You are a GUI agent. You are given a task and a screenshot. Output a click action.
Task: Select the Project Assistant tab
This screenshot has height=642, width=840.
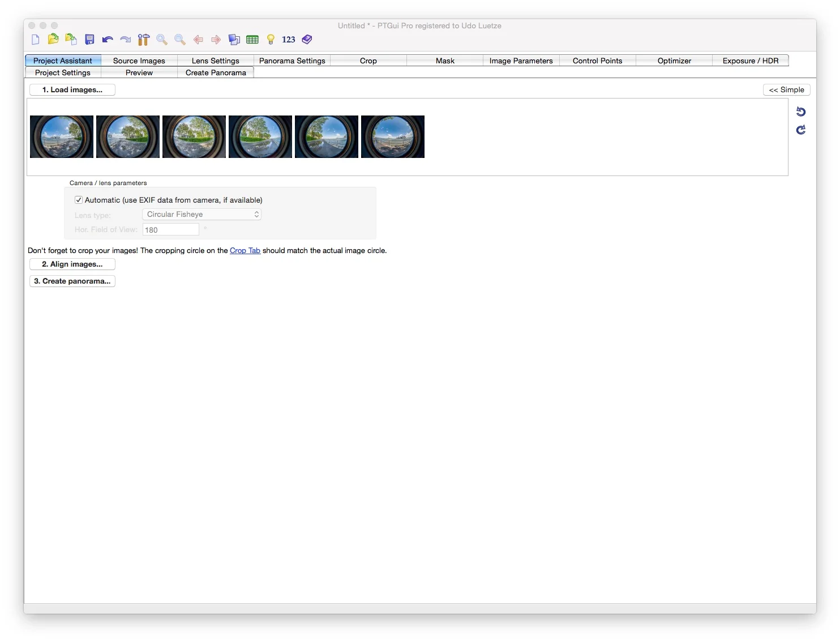pyautogui.click(x=63, y=61)
